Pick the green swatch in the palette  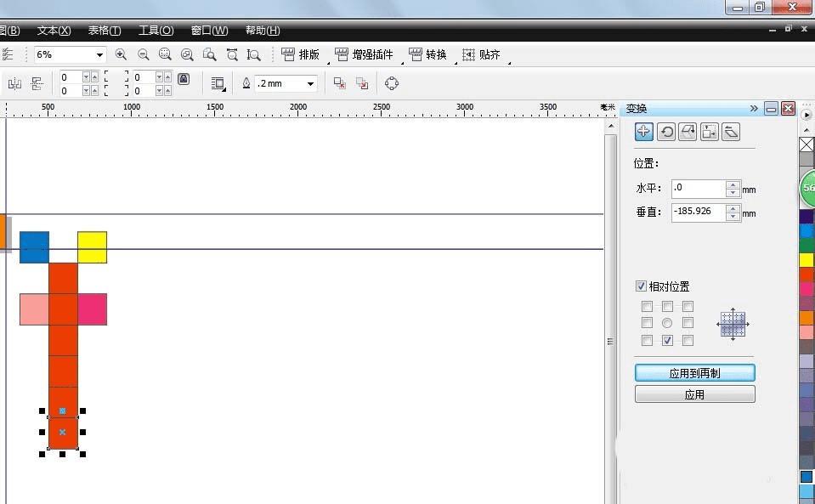(x=807, y=246)
